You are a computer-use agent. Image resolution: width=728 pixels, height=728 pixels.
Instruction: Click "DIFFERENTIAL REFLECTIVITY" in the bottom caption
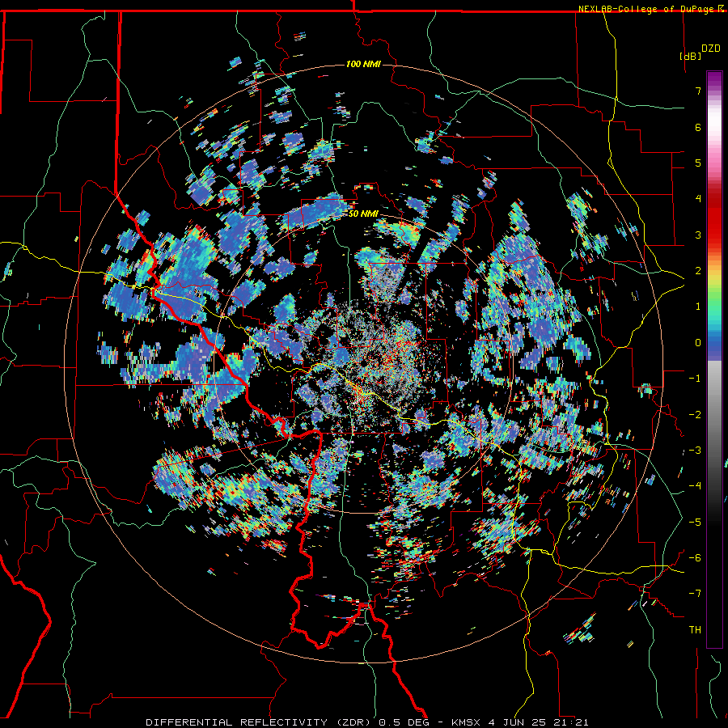click(x=236, y=722)
